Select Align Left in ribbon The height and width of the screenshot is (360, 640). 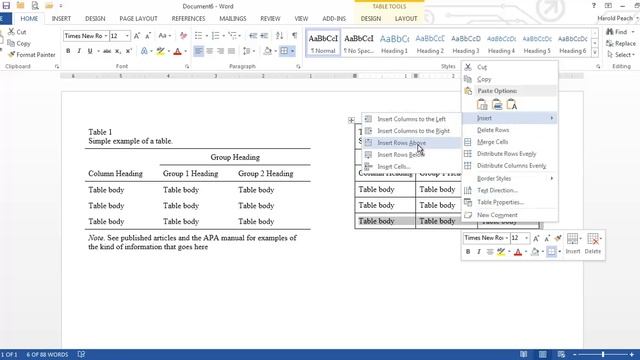(198, 51)
